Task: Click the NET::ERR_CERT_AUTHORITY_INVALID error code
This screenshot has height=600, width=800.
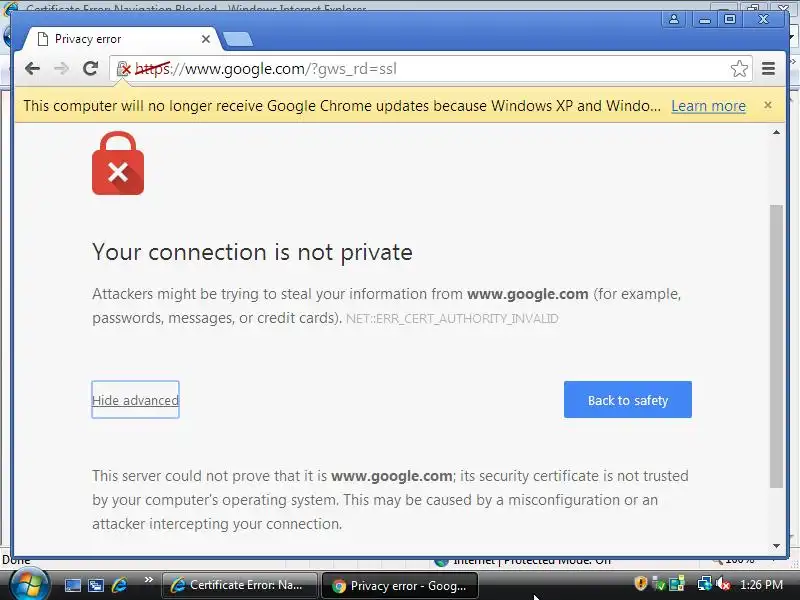Action: click(x=452, y=319)
